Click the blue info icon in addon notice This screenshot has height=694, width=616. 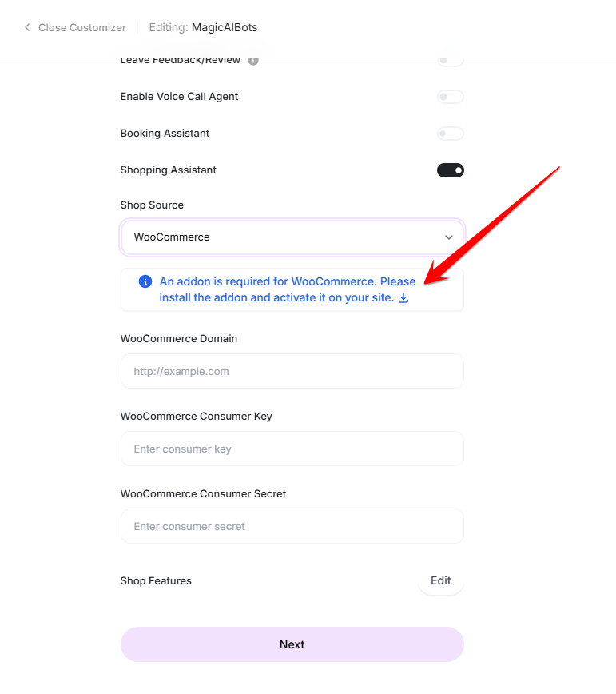[x=145, y=281]
